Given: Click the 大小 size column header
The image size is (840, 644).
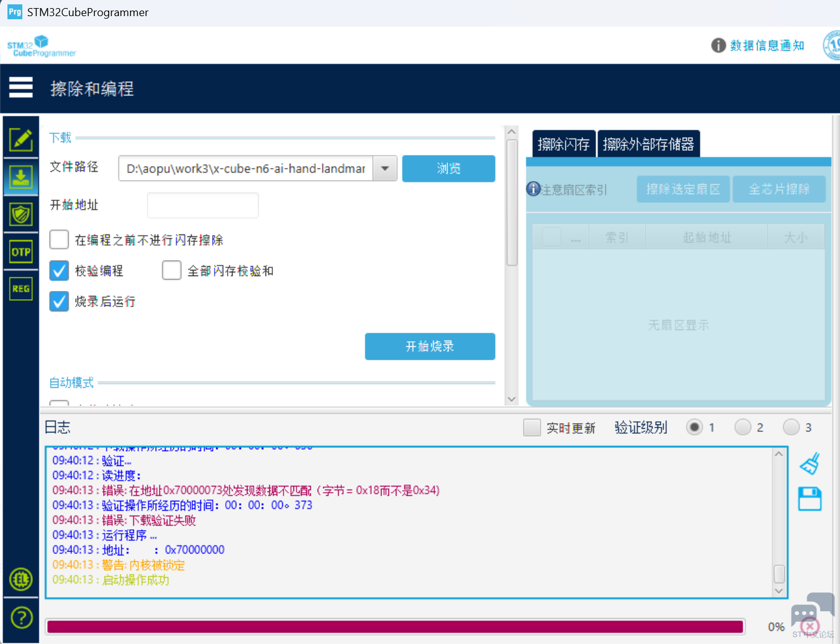Looking at the screenshot, I should click(796, 237).
